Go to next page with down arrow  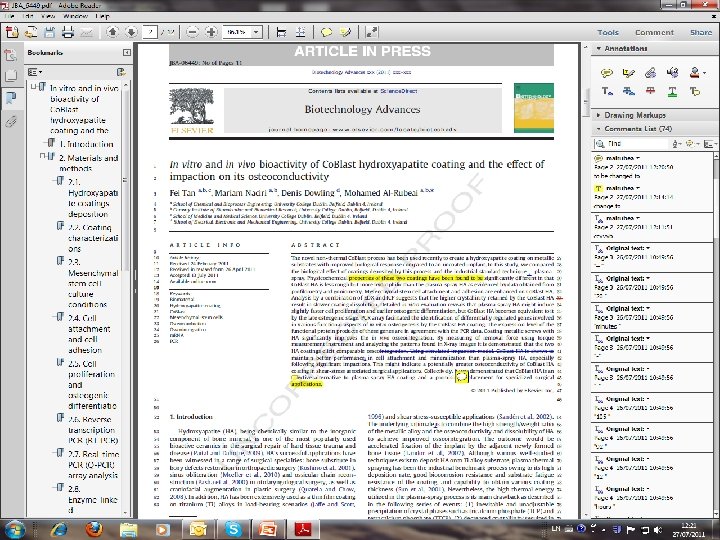pos(131,32)
